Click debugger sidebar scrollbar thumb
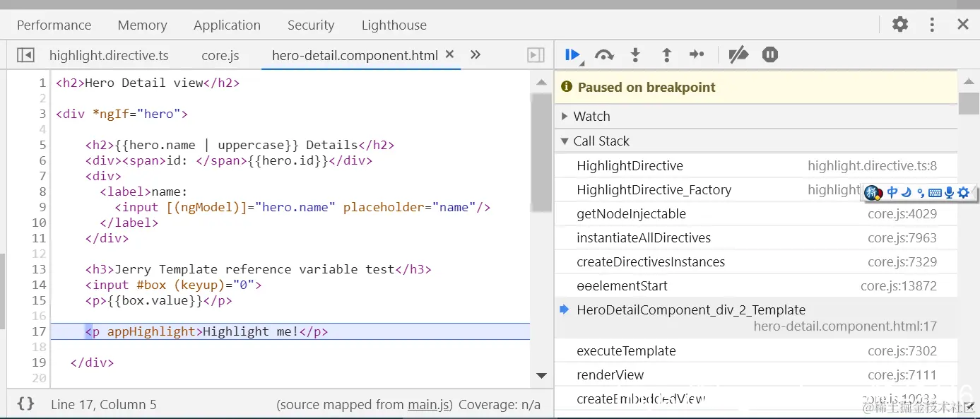The height and width of the screenshot is (419, 980). [x=969, y=103]
